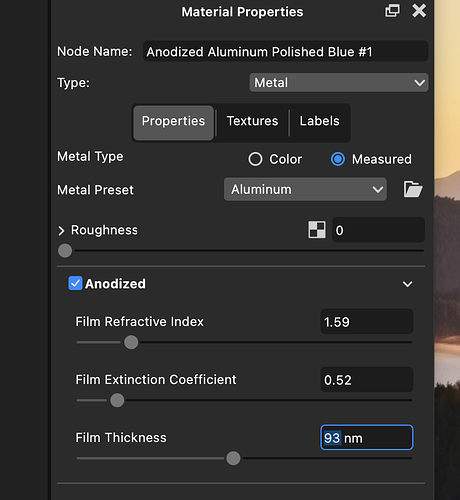Image resolution: width=460 pixels, height=500 pixels.
Task: Click the Roughness value field
Action: (x=378, y=230)
